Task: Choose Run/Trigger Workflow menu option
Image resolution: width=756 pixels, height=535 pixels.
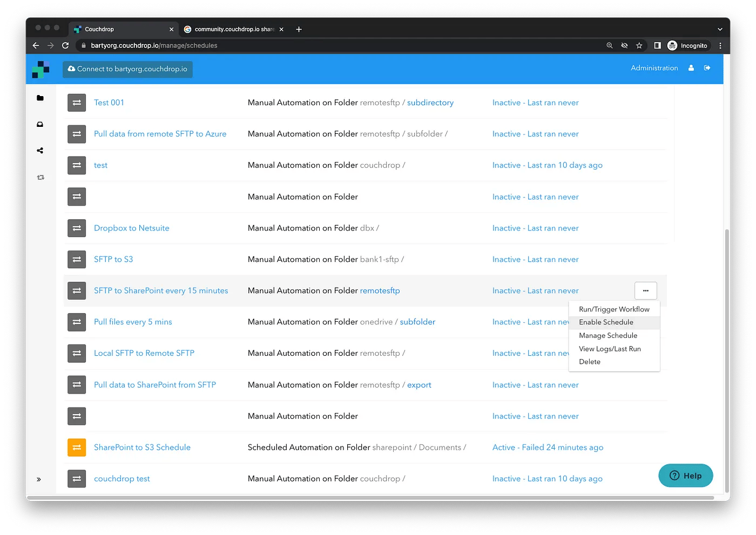Action: (614, 309)
